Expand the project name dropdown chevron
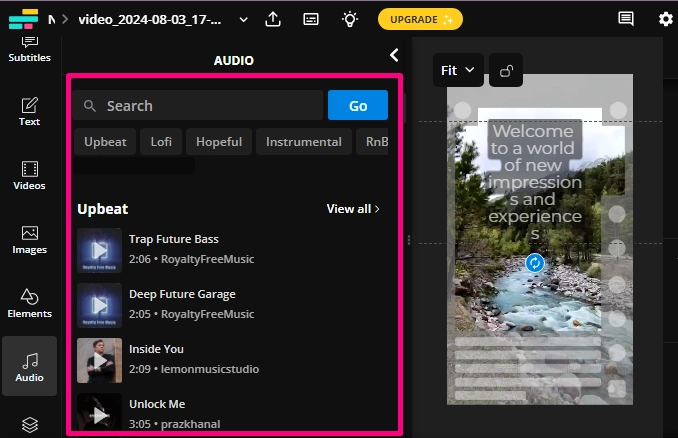678x438 pixels. (x=243, y=19)
